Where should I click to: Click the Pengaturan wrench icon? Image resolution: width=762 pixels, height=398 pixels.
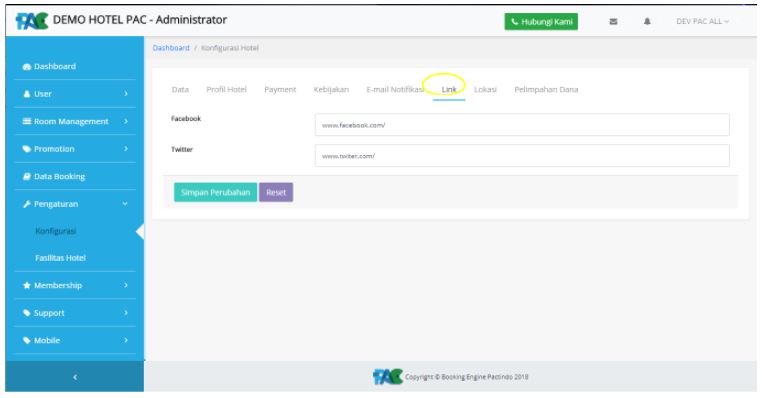pos(27,204)
